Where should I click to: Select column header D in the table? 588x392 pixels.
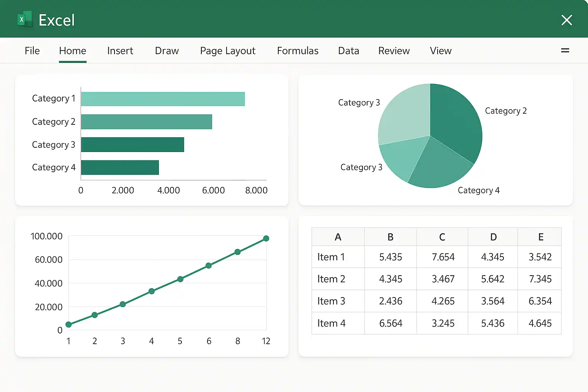(x=493, y=237)
